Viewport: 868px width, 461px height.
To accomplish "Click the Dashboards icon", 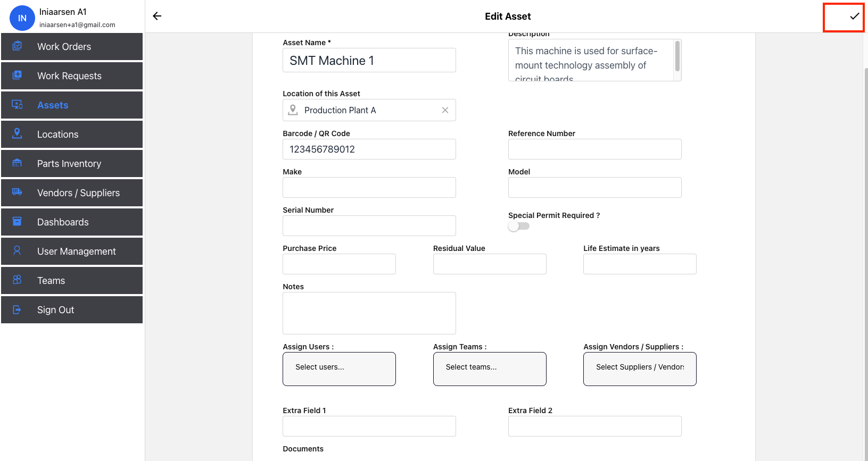I will tap(17, 221).
